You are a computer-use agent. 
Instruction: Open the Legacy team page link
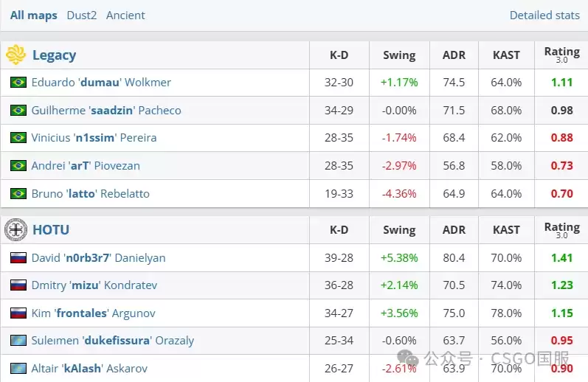(55, 55)
